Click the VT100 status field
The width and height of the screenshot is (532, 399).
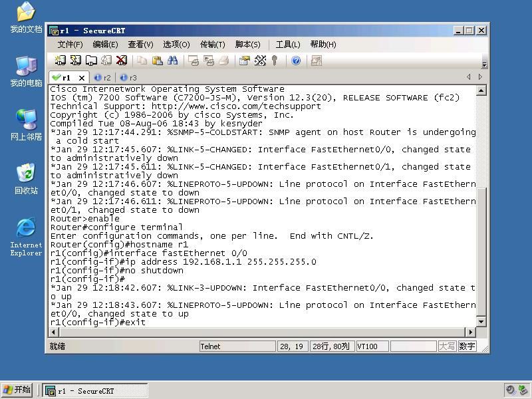coord(372,346)
